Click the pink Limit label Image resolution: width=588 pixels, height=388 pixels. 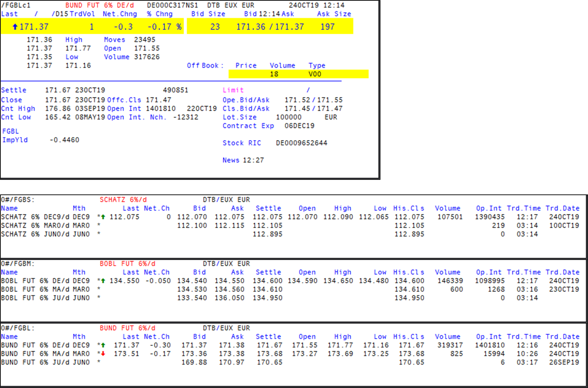233,90
